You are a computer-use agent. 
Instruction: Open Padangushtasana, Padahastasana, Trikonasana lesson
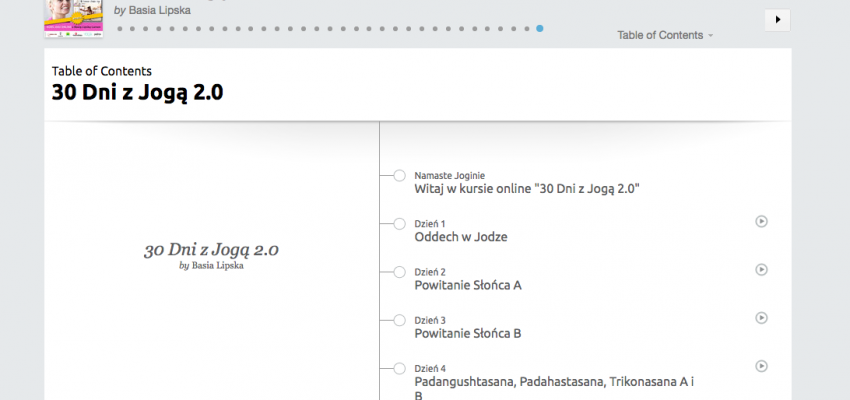(553, 382)
